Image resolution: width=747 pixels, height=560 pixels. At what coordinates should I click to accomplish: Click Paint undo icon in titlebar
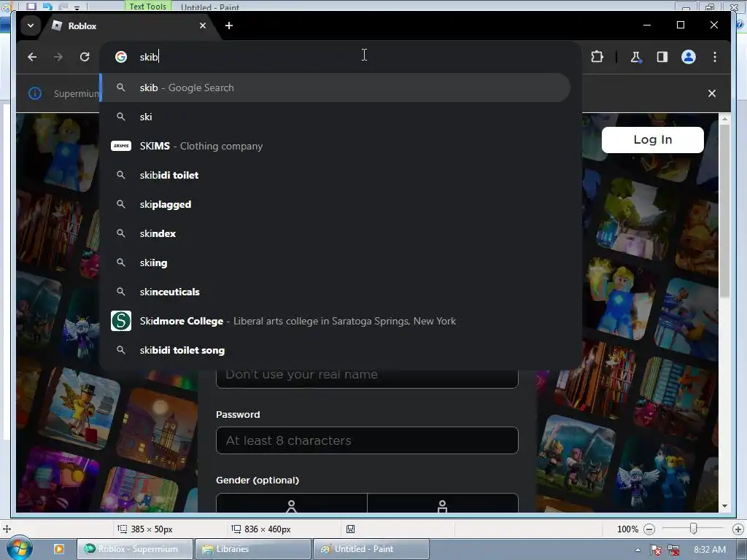point(47,6)
